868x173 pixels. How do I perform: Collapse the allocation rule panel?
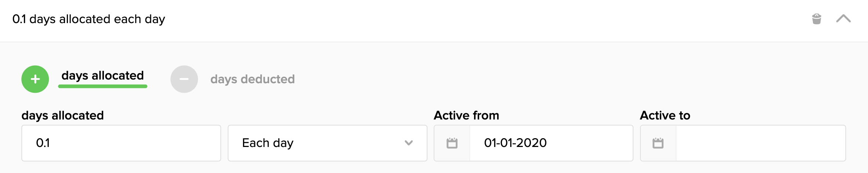pyautogui.click(x=843, y=19)
